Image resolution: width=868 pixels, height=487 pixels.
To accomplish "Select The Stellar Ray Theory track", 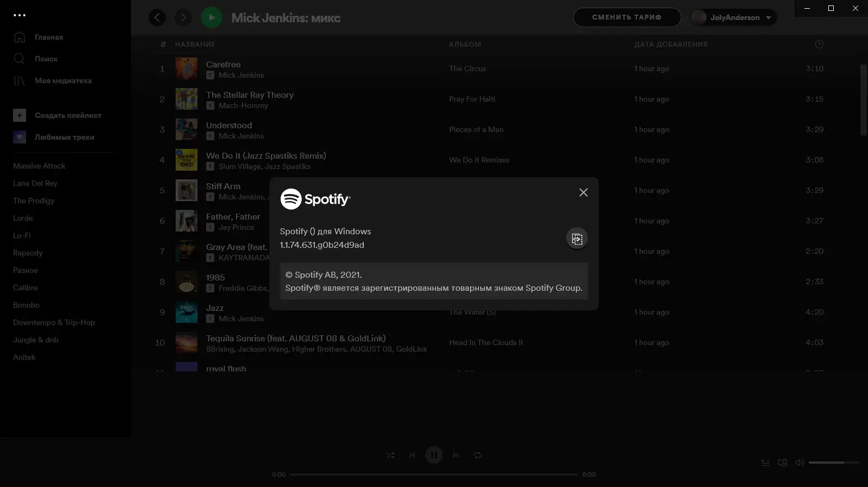I will (x=250, y=95).
